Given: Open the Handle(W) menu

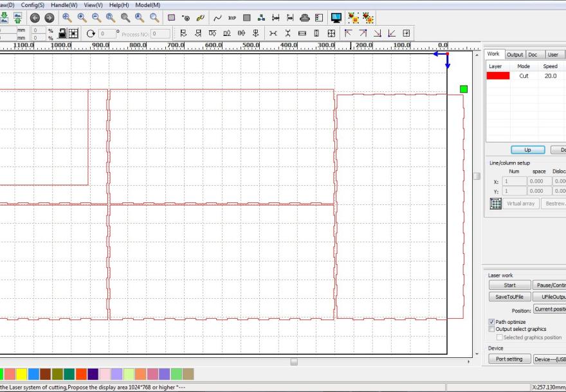Looking at the screenshot, I should (x=64, y=5).
